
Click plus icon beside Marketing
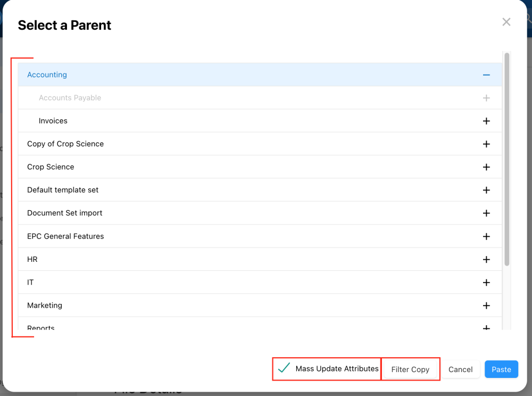486,306
